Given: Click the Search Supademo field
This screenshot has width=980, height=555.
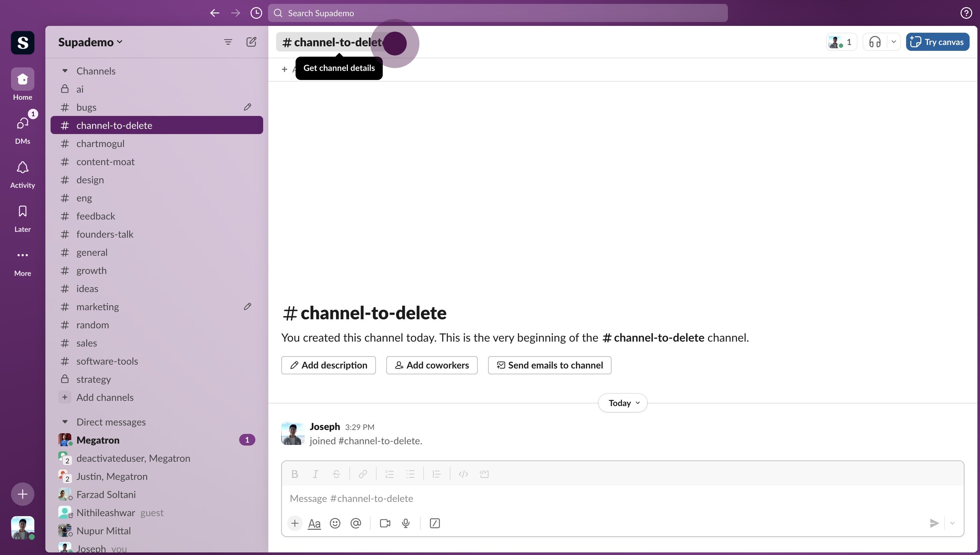Looking at the screenshot, I should pyautogui.click(x=497, y=13).
